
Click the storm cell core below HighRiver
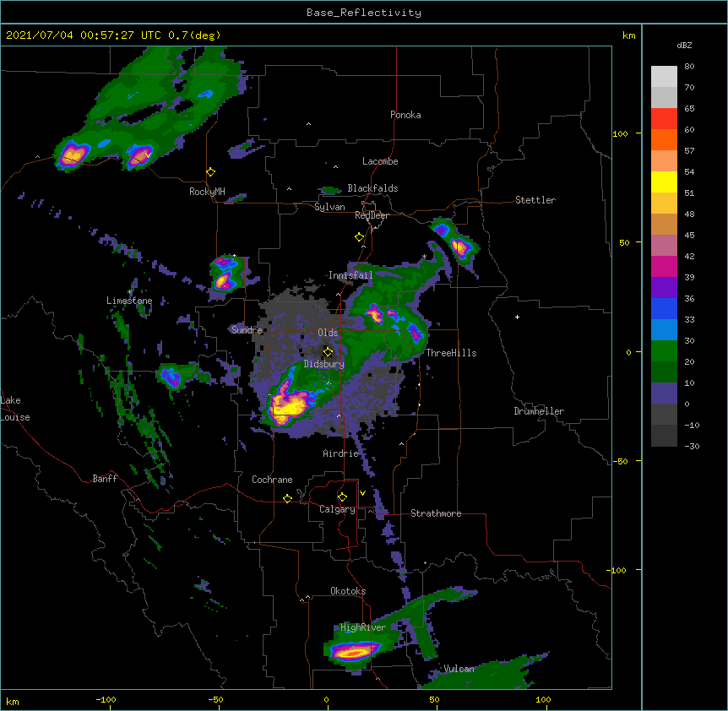354,652
